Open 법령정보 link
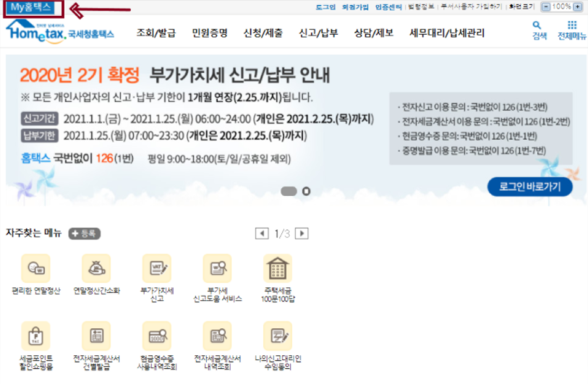Viewport: 588px width, 384px height. tap(421, 7)
